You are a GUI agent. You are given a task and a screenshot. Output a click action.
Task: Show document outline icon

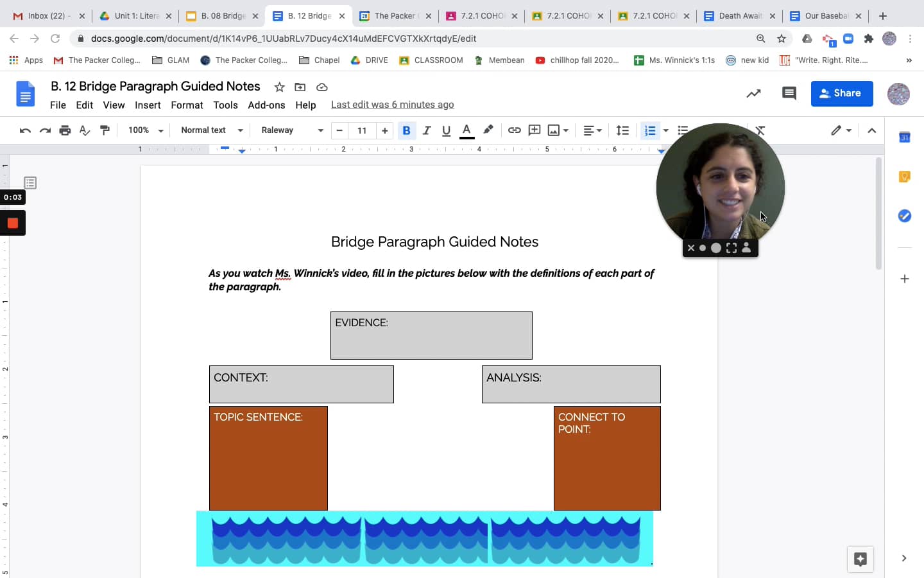(x=30, y=183)
